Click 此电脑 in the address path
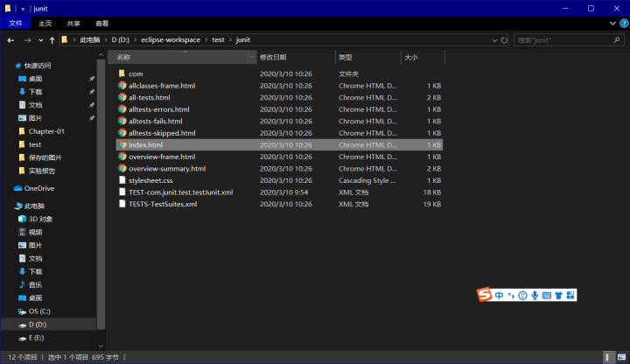This screenshot has height=364, width=630. [90, 39]
